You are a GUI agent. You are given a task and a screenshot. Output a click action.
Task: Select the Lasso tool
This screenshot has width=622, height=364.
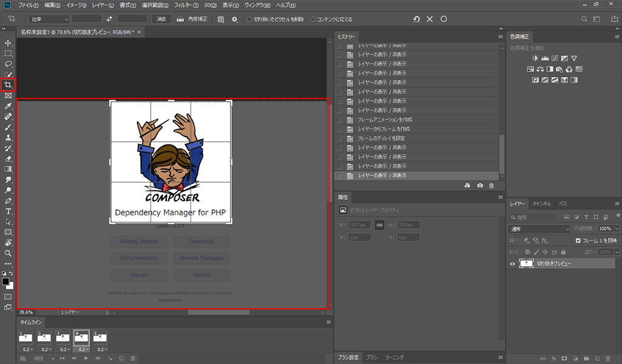8,64
